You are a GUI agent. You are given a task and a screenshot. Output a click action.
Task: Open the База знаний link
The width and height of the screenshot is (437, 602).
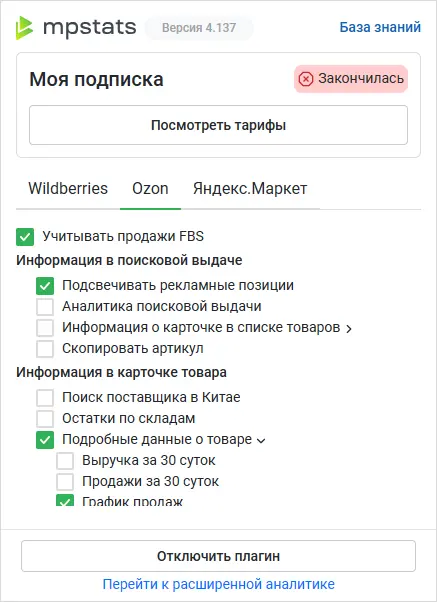[x=380, y=27]
